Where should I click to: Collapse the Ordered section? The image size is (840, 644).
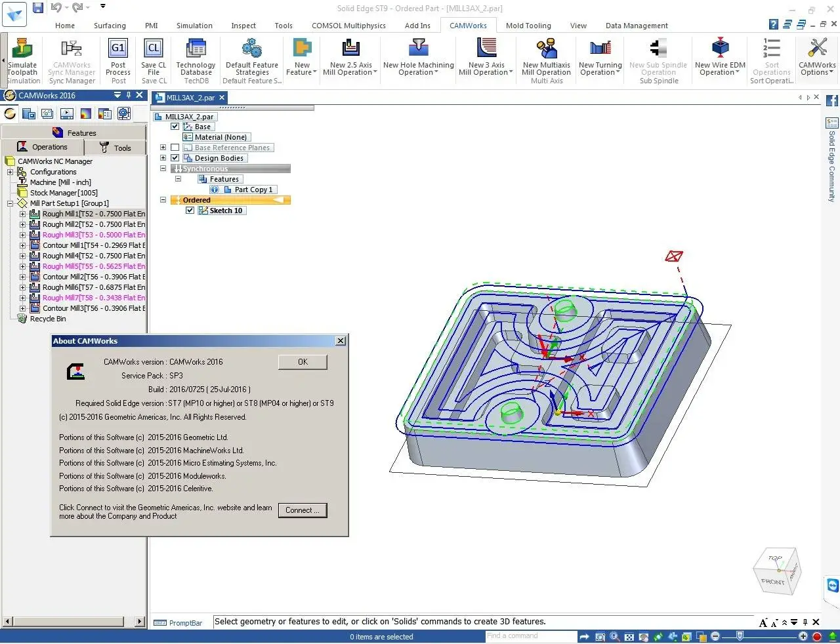click(163, 200)
